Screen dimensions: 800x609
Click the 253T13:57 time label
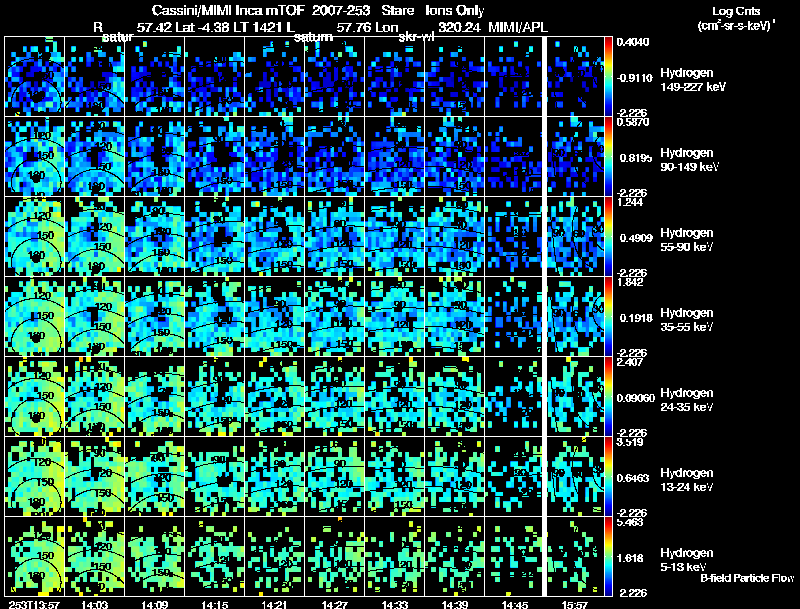point(34,604)
